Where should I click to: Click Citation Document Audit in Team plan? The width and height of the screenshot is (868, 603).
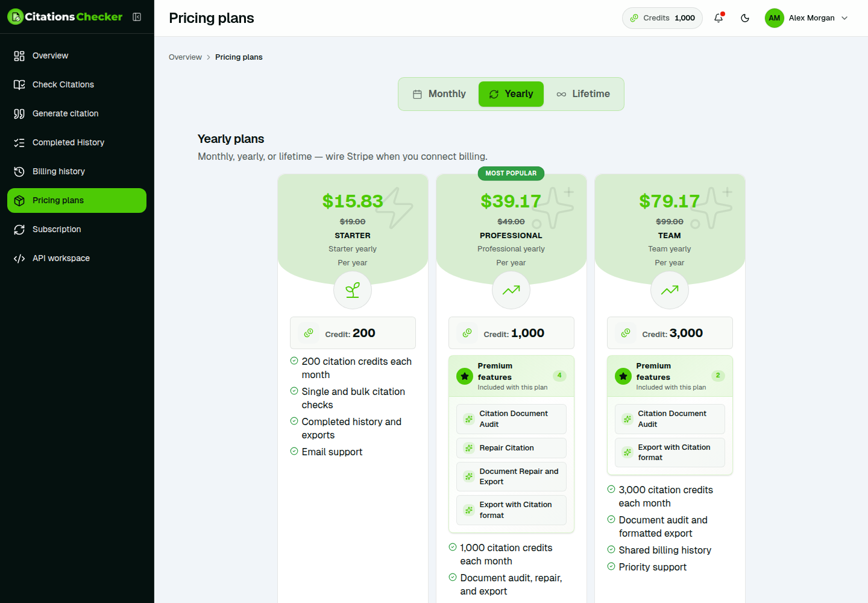pos(670,419)
